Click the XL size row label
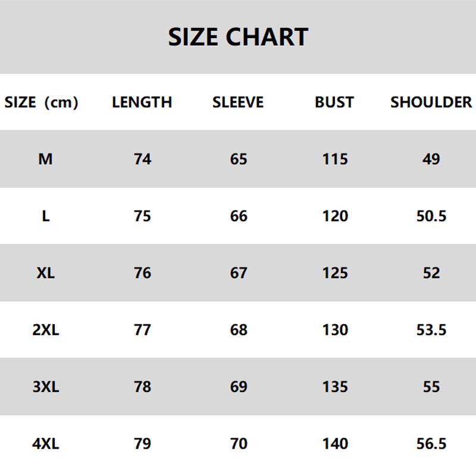Image resolution: width=476 pixels, height=476 pixels. (46, 273)
